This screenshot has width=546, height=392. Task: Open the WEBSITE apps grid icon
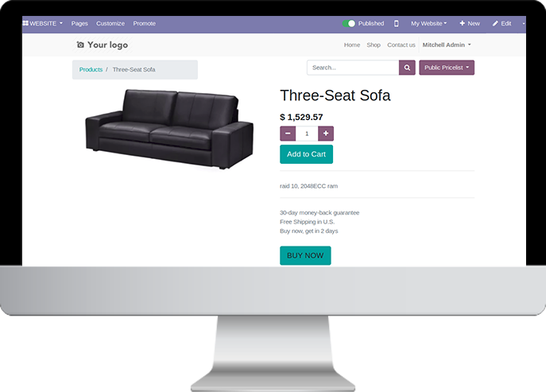pyautogui.click(x=25, y=23)
